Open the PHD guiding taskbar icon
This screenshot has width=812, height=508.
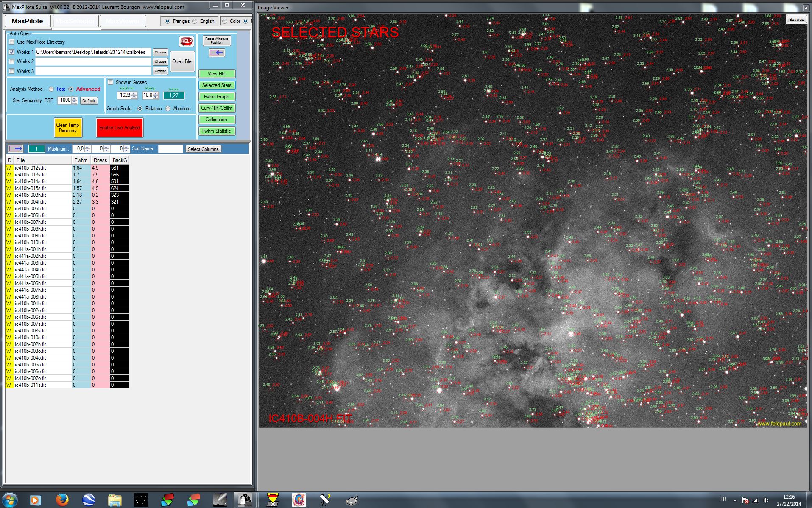[299, 500]
